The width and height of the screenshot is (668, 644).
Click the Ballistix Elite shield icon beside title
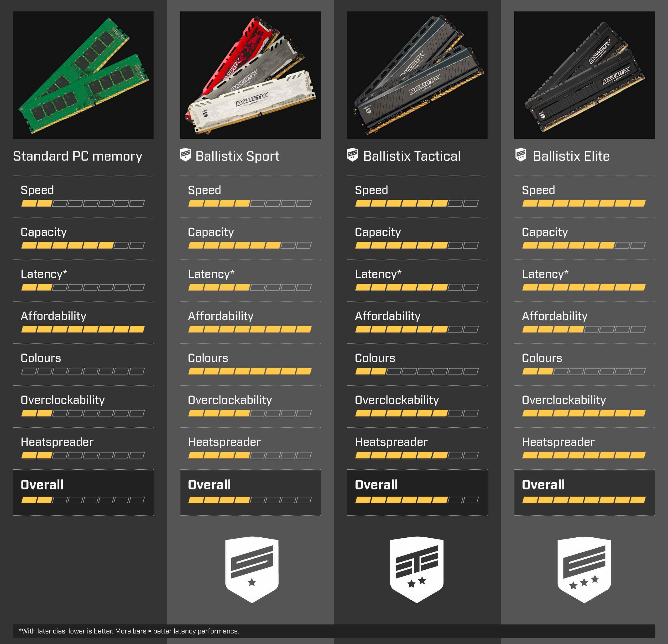point(520,155)
